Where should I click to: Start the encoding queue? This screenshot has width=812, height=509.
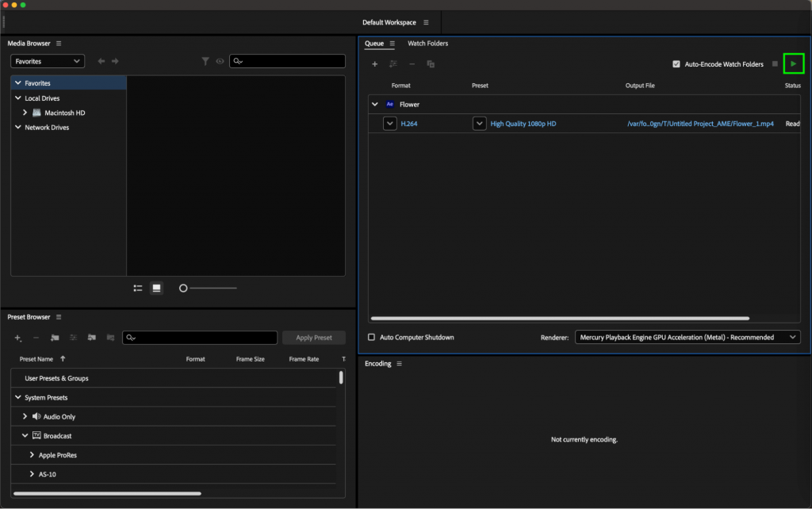pos(793,63)
